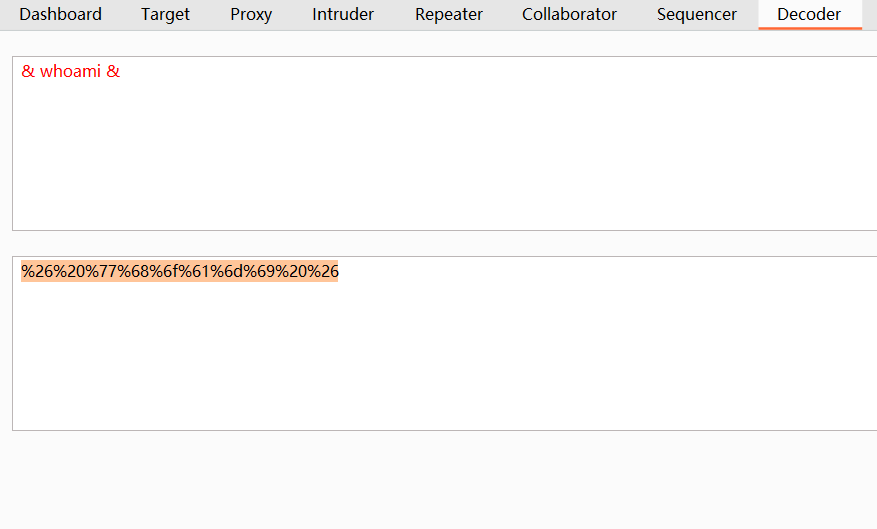The width and height of the screenshot is (877, 529).
Task: Click "%6d" in the highlighted encoded text
Action: [x=228, y=272]
